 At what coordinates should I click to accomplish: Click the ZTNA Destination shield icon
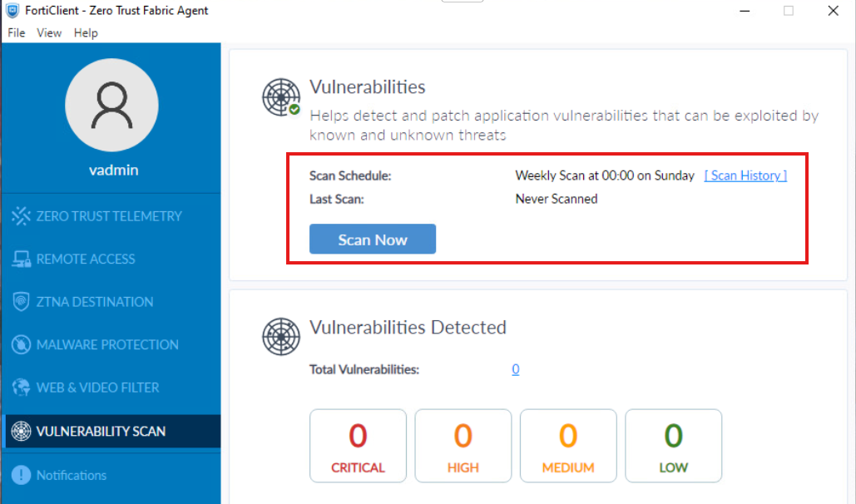pos(22,301)
